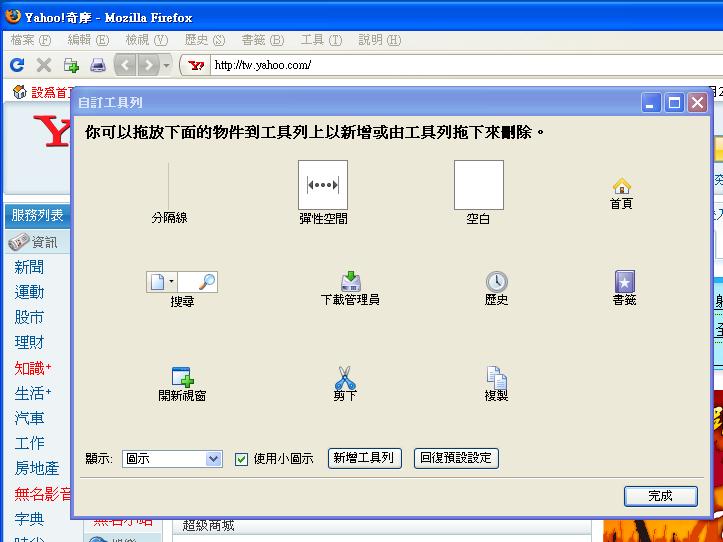Click the 新聞 link in Yahoo sidebar
This screenshot has width=723, height=542.
coord(29,267)
